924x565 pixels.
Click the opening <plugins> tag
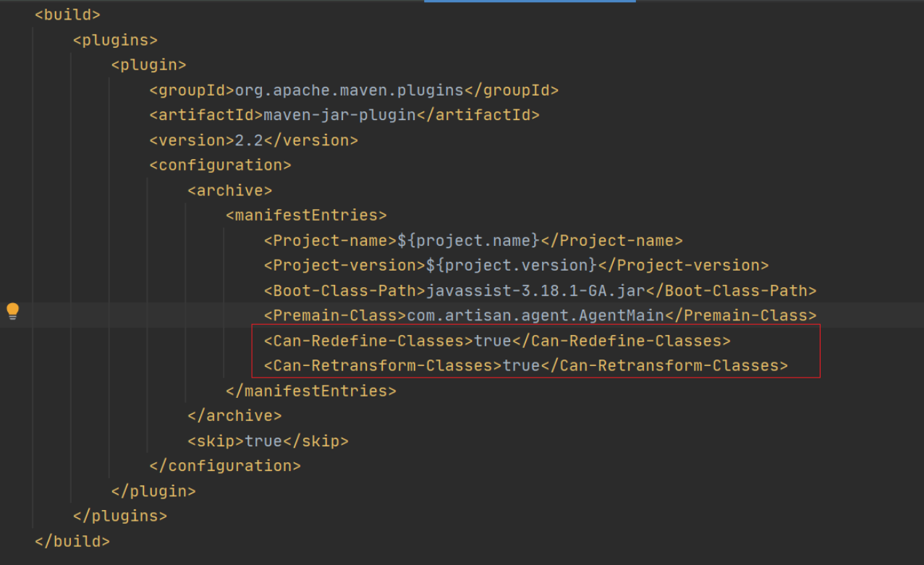115,40
